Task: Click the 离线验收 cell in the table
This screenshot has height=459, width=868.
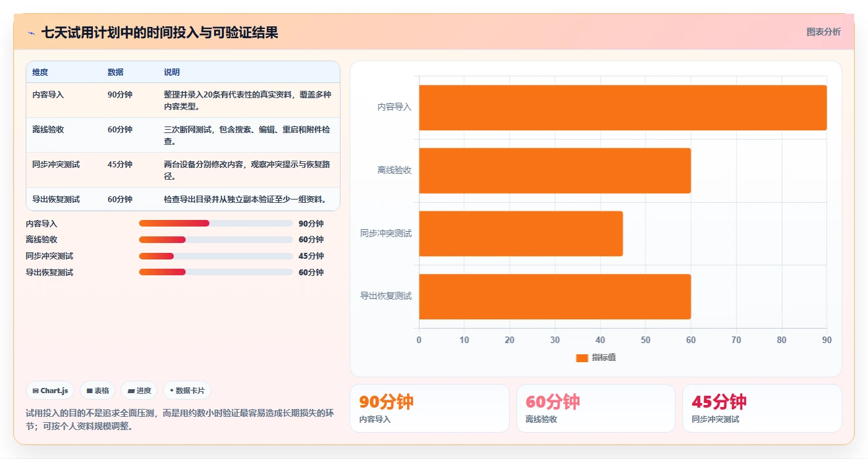Action: point(48,130)
